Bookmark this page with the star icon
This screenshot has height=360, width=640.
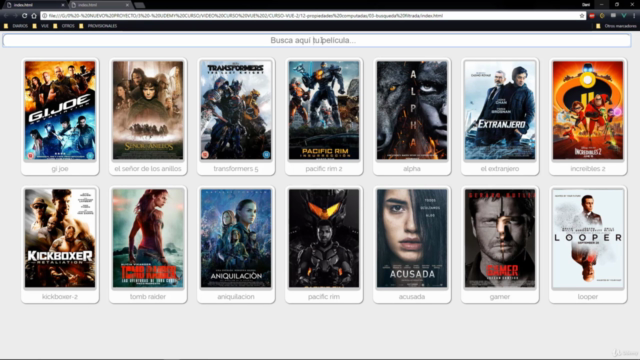coord(582,16)
